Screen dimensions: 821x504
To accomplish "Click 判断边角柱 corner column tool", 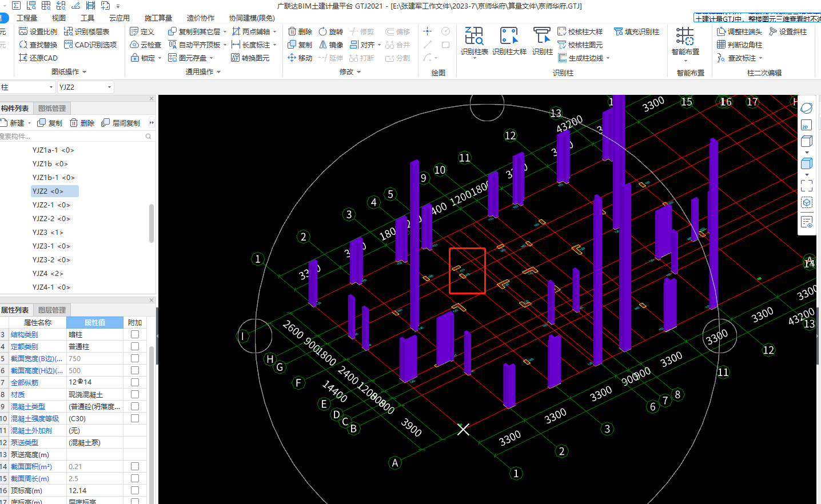I will [x=740, y=45].
